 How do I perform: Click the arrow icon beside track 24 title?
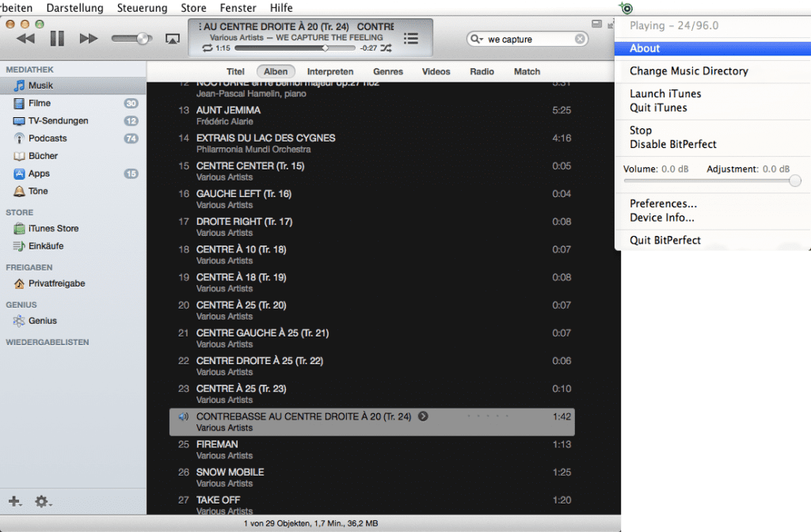pyautogui.click(x=423, y=416)
